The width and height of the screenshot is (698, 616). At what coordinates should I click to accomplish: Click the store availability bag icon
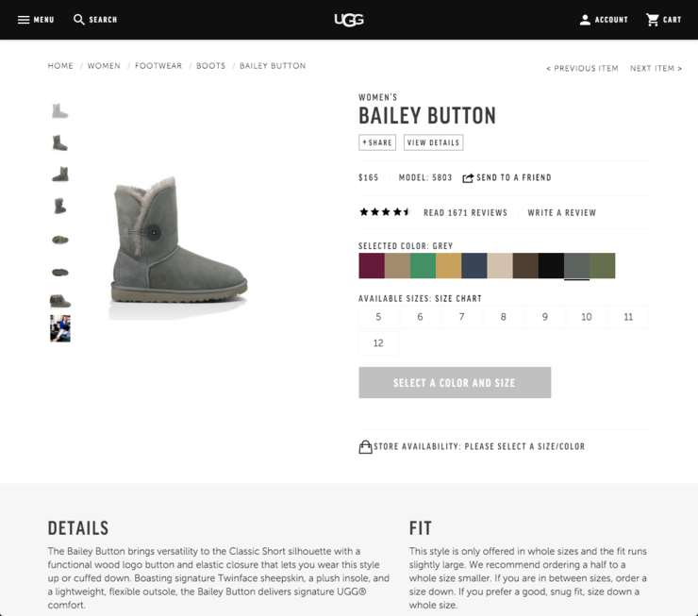[365, 447]
